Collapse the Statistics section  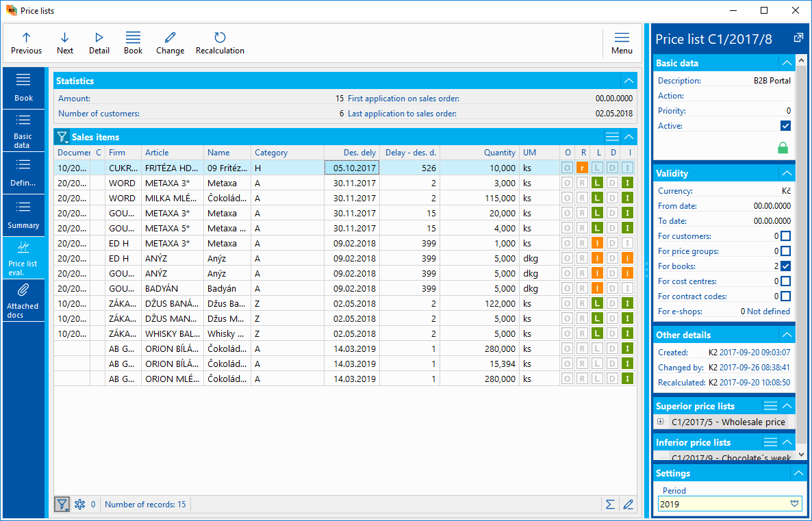(x=629, y=81)
